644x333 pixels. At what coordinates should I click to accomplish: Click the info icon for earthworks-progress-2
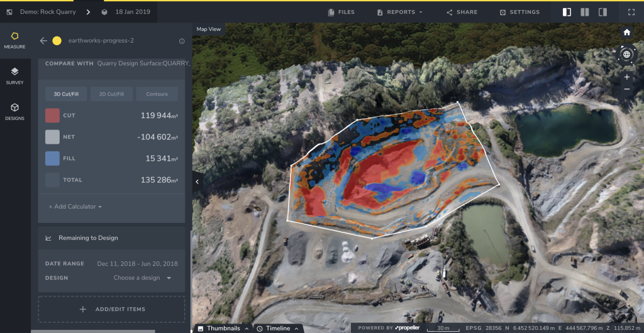click(x=182, y=41)
